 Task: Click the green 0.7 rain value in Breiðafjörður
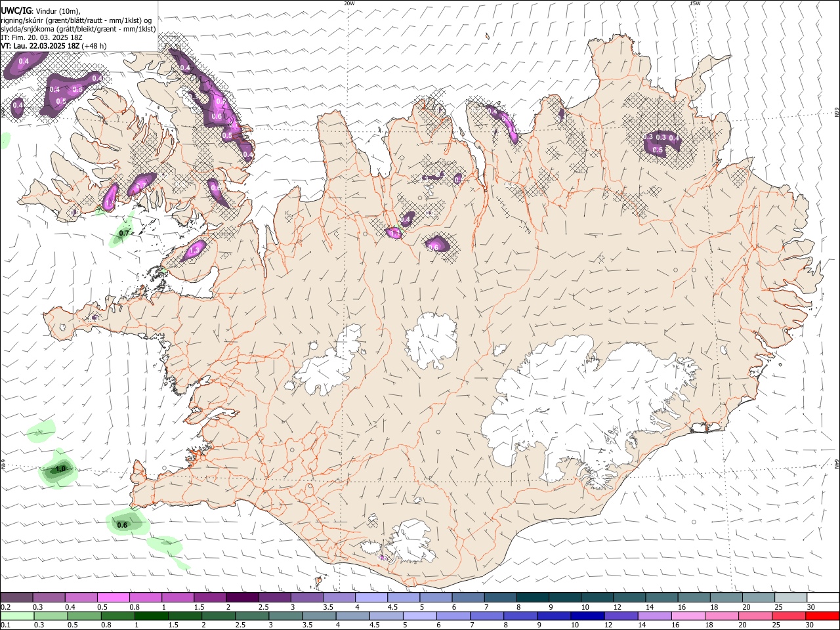point(124,233)
